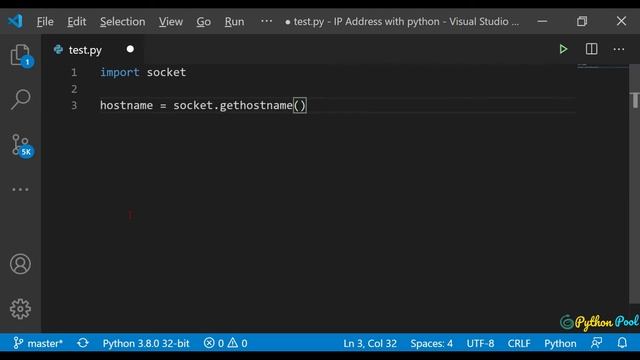Click line number 1 in the gutter
This screenshot has width=640, height=360.
[x=74, y=72]
